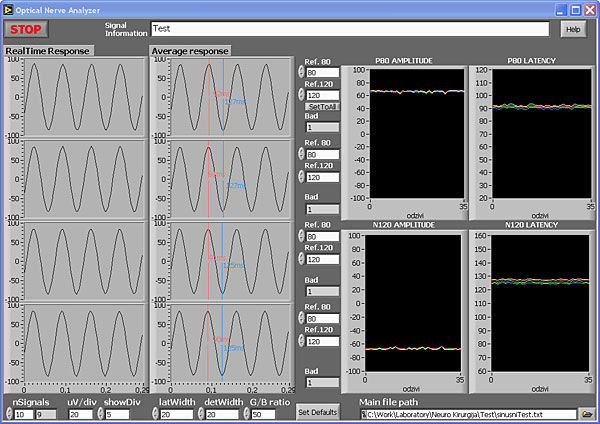600x424 pixels.
Task: Click the Ref.120 stepper for channel 4
Action: pyautogui.click(x=301, y=341)
